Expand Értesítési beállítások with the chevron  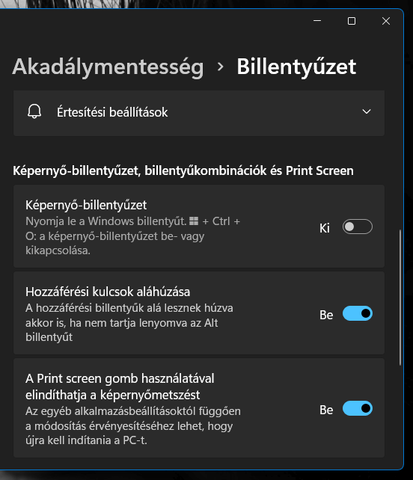pos(367,112)
